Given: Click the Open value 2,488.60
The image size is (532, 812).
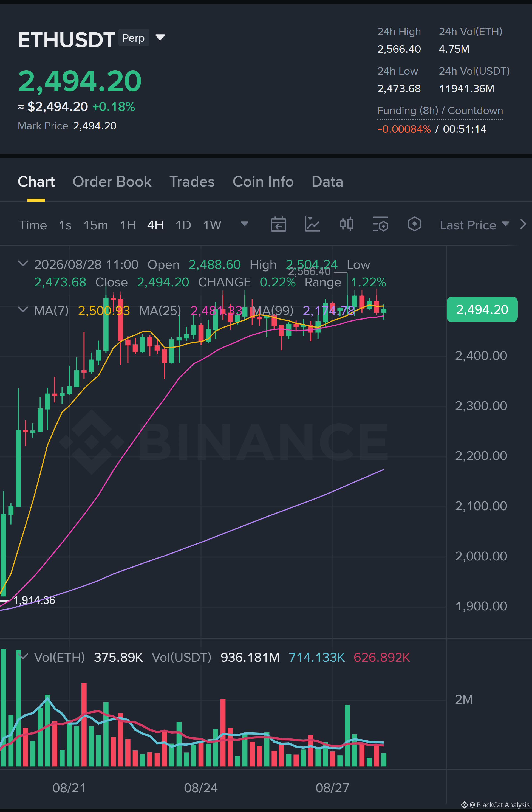Looking at the screenshot, I should click(x=214, y=264).
